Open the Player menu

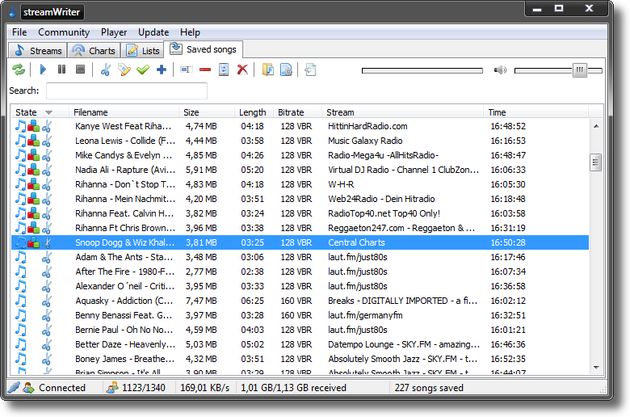[x=114, y=32]
